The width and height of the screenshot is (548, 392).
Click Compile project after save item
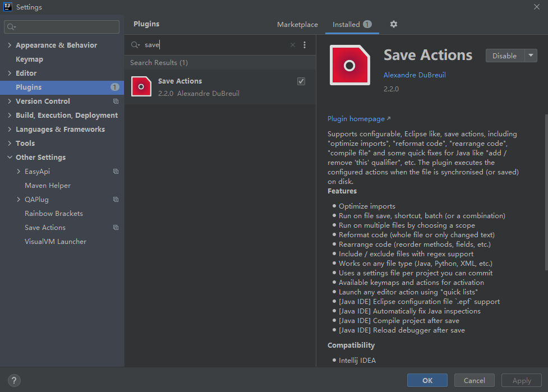(x=399, y=321)
